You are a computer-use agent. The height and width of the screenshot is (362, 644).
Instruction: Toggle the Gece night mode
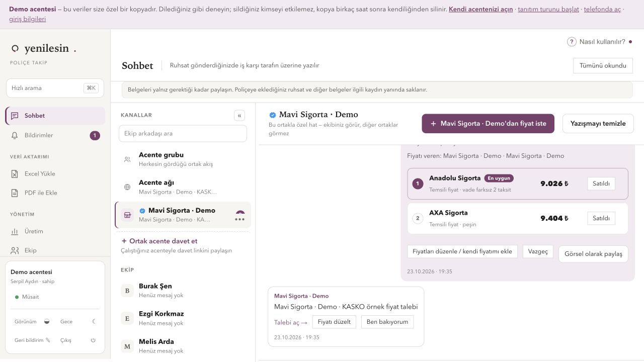pyautogui.click(x=78, y=322)
